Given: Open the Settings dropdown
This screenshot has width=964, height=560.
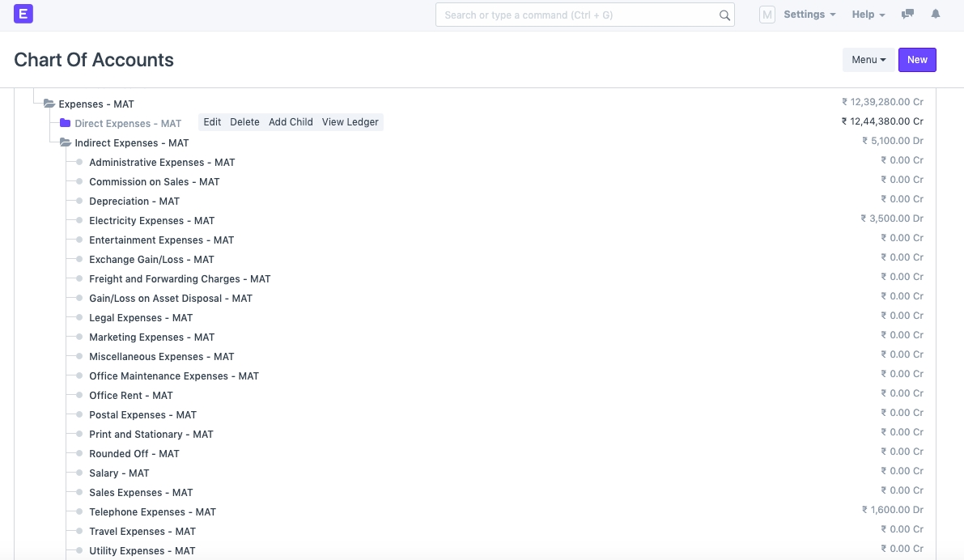Looking at the screenshot, I should (x=809, y=15).
